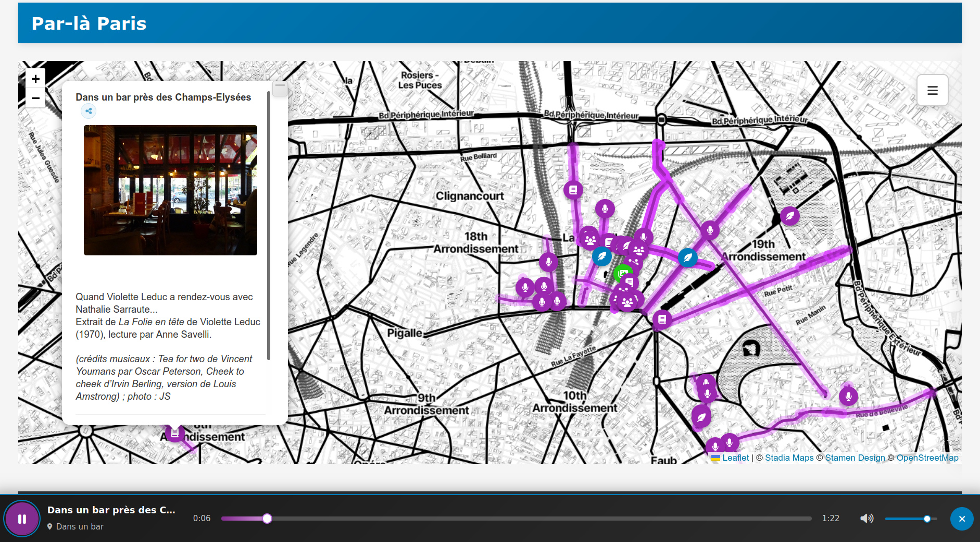Click the Par-là Paris site title
Image resolution: width=980 pixels, height=542 pixels.
pos(89,23)
